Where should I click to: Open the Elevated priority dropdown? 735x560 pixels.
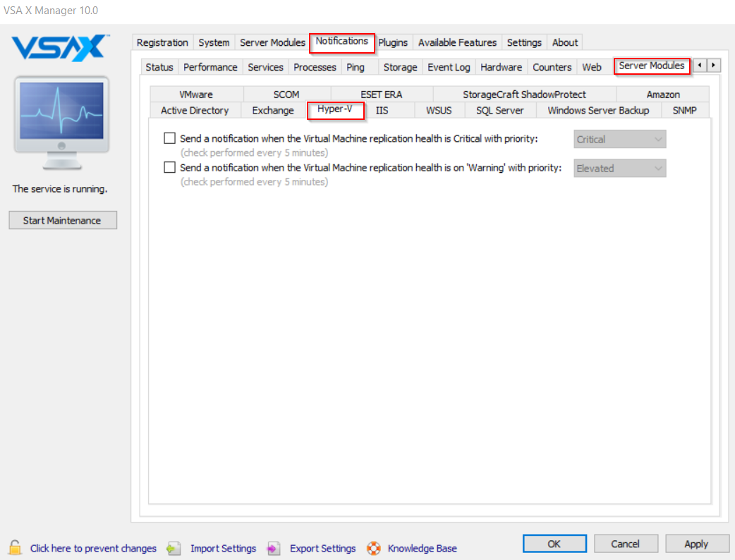620,169
